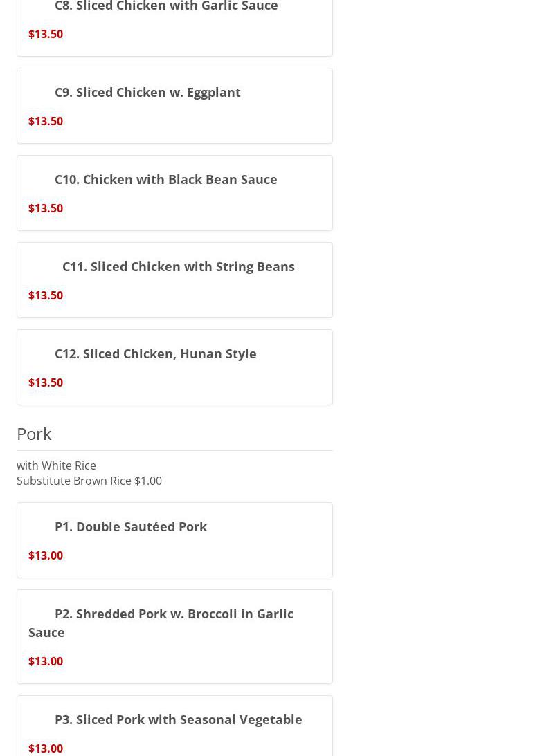Click the price below C9 Eggplant dish
This screenshot has height=756, width=533.
[46, 121]
